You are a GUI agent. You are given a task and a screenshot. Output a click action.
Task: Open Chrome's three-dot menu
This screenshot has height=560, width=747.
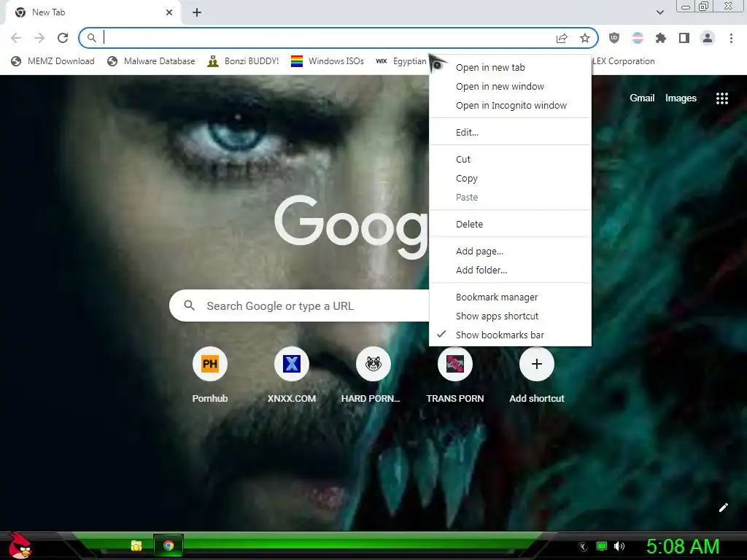coord(731,38)
